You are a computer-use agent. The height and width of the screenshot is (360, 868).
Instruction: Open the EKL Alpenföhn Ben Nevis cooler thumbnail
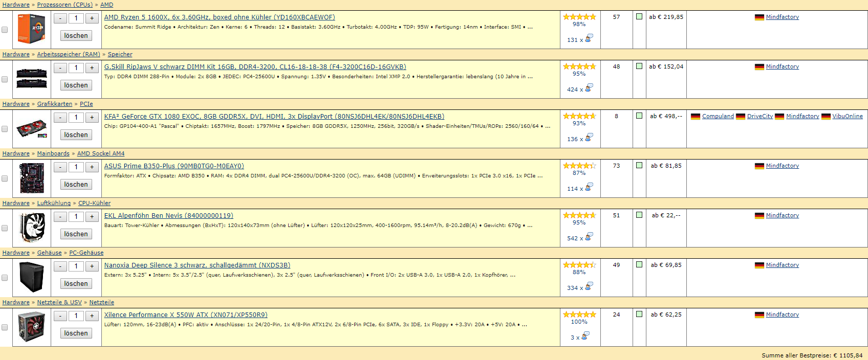pos(32,228)
